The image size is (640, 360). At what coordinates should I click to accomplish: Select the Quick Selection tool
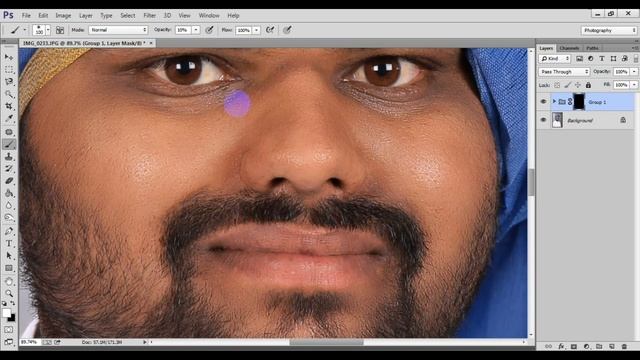point(9,94)
